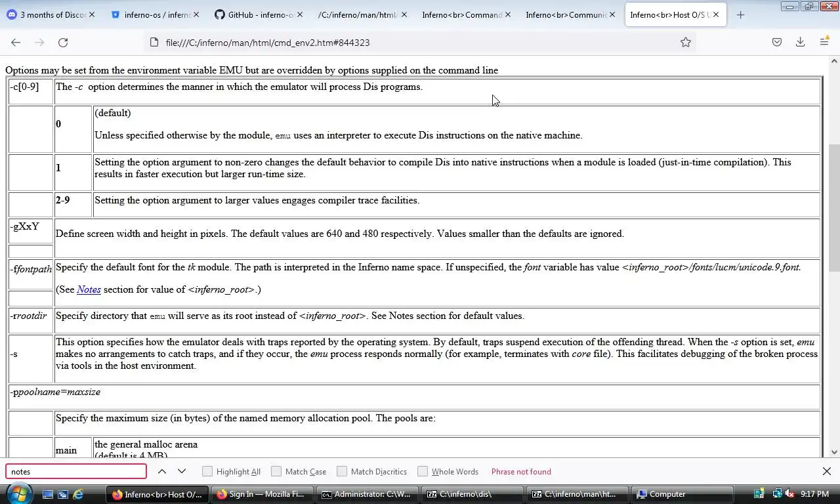Click the colorful flag tray icon
Viewport: 840px width, 504px height.
[x=759, y=494]
